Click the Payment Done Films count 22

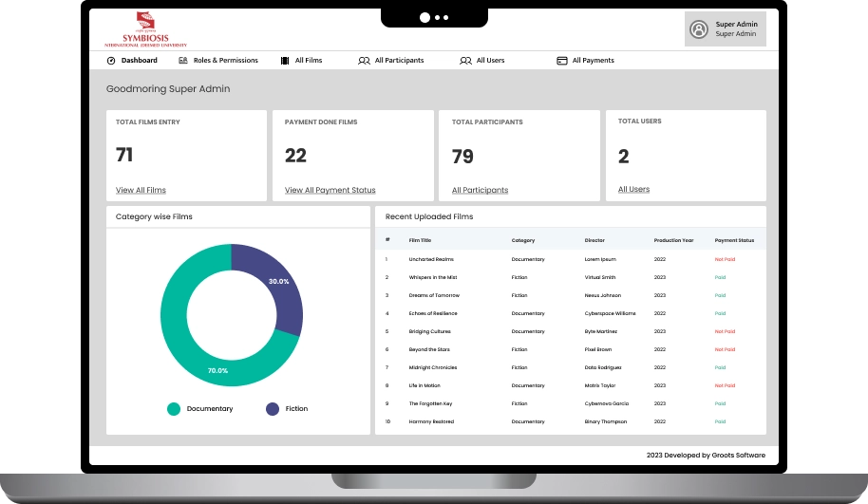click(x=295, y=156)
